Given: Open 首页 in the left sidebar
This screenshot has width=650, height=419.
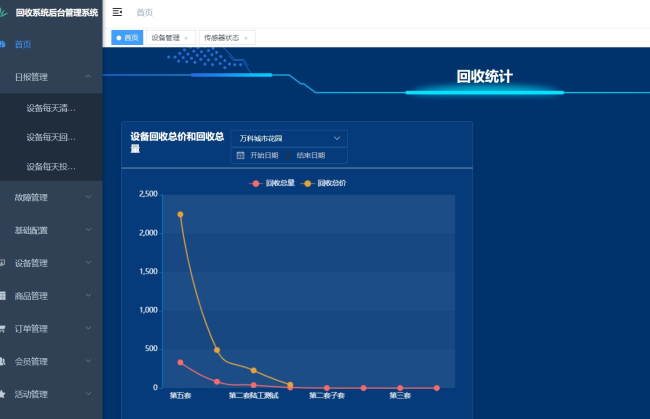Looking at the screenshot, I should click(x=24, y=44).
